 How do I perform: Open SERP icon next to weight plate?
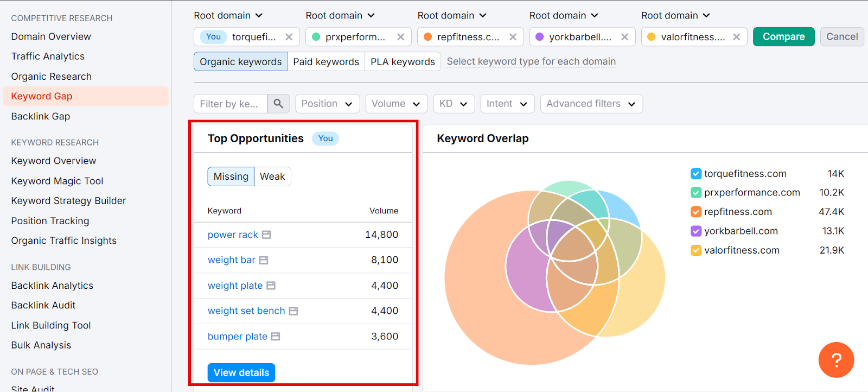(271, 286)
